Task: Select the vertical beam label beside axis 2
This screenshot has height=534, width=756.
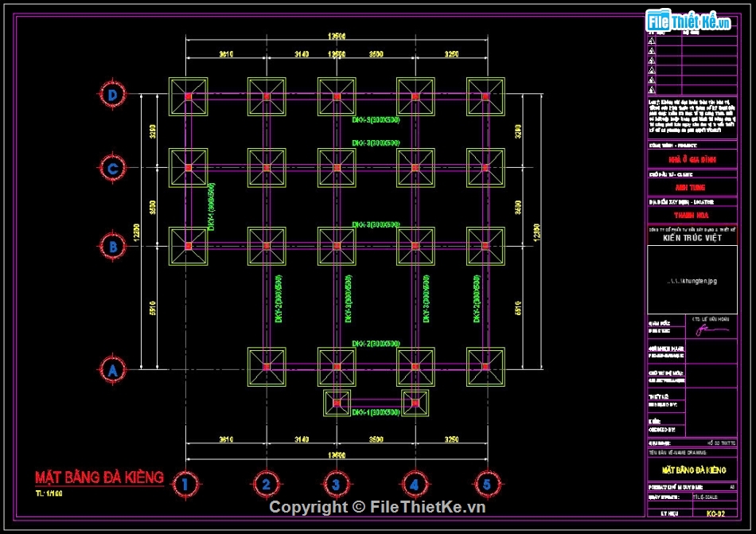Action: [279, 298]
